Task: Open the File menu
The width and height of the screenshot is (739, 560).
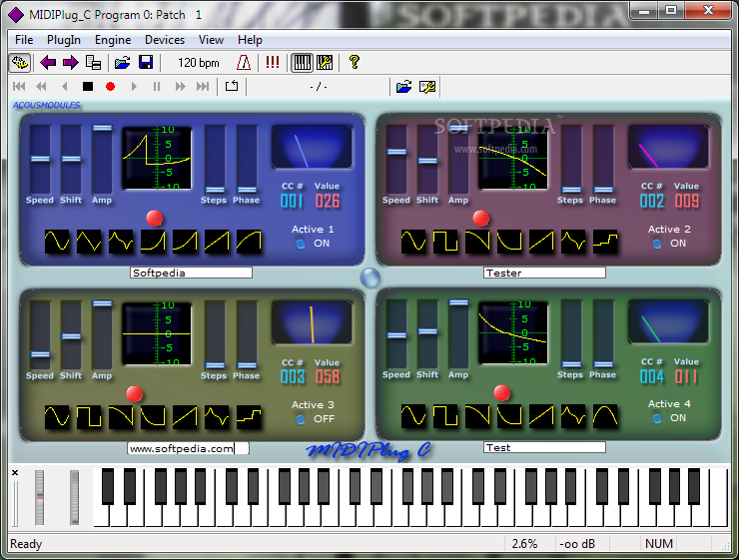Action: click(24, 40)
